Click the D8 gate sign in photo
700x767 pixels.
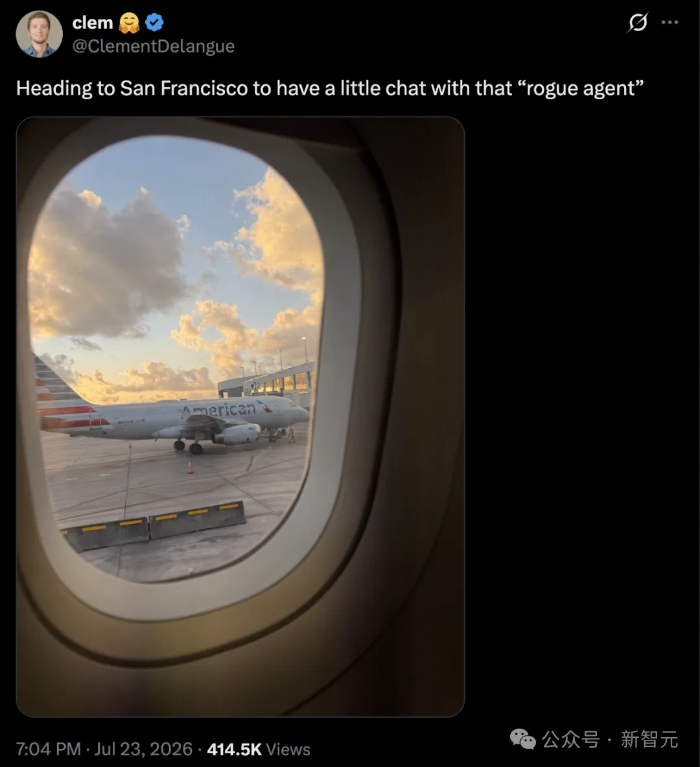255,386
